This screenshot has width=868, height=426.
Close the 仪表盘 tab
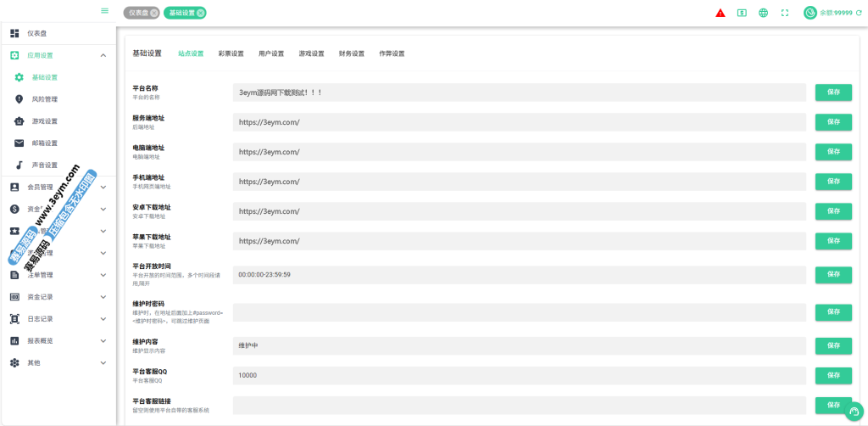pos(154,13)
